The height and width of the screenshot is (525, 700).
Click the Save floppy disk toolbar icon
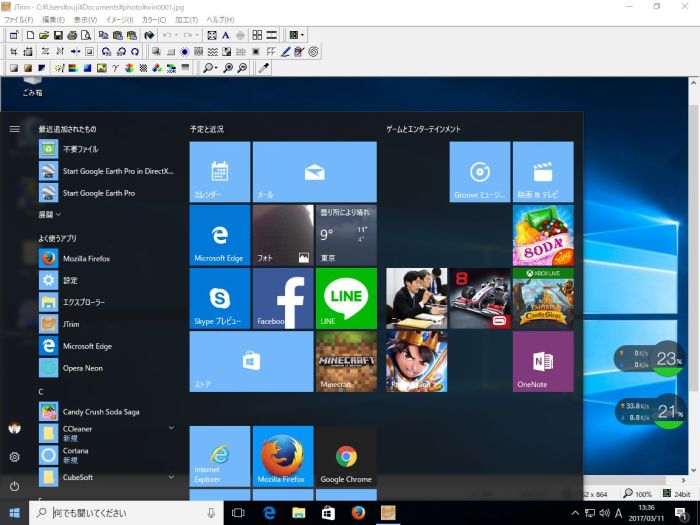(x=59, y=35)
